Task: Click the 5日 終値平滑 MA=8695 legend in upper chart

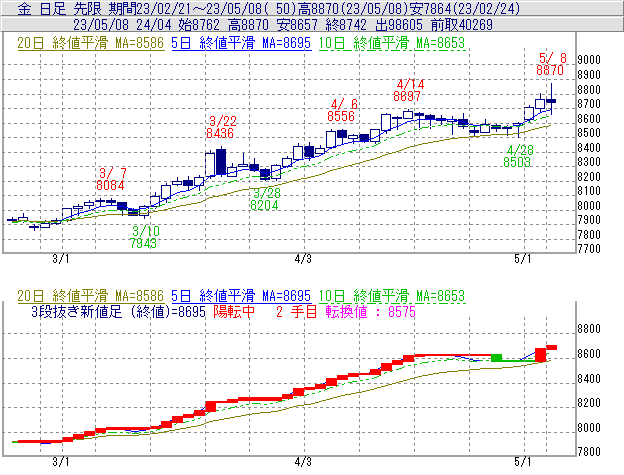Action: [x=241, y=43]
